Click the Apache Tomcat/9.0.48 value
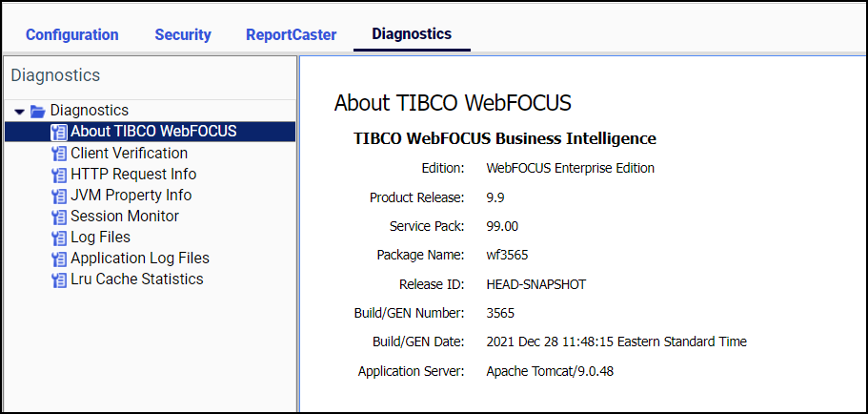Image resolution: width=868 pixels, height=414 pixels. tap(550, 371)
